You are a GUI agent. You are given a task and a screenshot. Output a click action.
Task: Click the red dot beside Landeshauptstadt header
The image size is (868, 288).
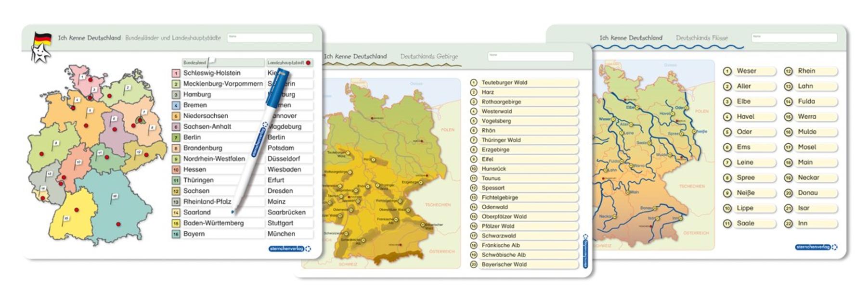[308, 63]
